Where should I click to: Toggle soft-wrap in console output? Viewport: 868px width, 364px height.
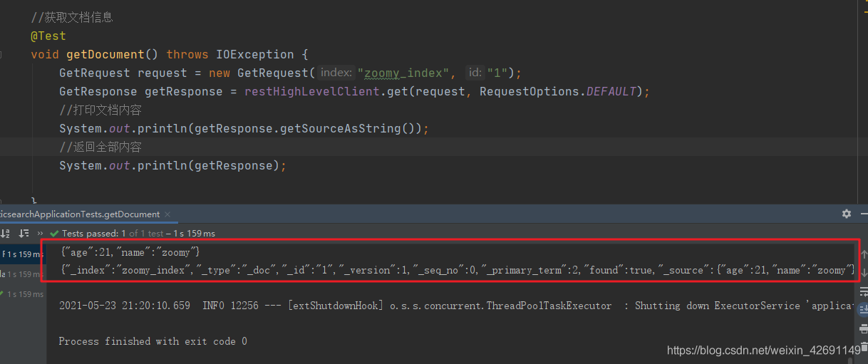point(864,291)
